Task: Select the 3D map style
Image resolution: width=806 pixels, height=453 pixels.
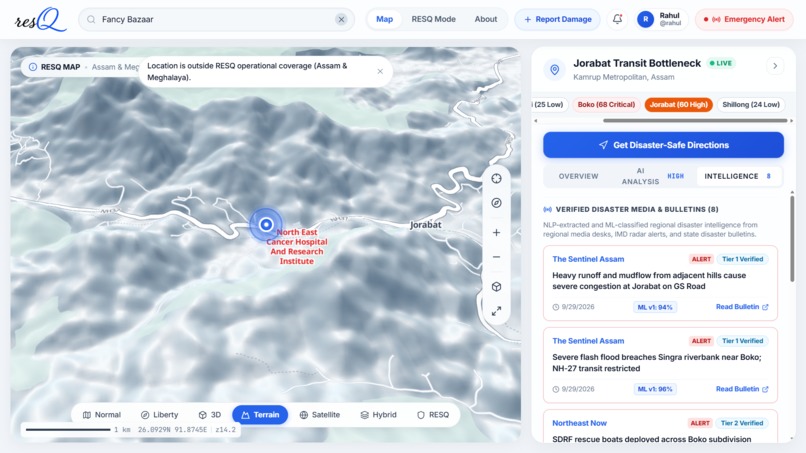Action: point(210,414)
